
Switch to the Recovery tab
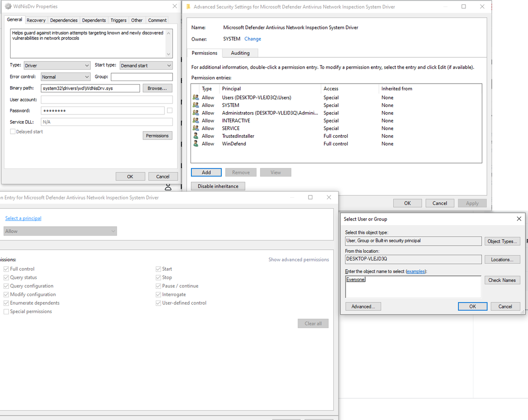[36, 20]
